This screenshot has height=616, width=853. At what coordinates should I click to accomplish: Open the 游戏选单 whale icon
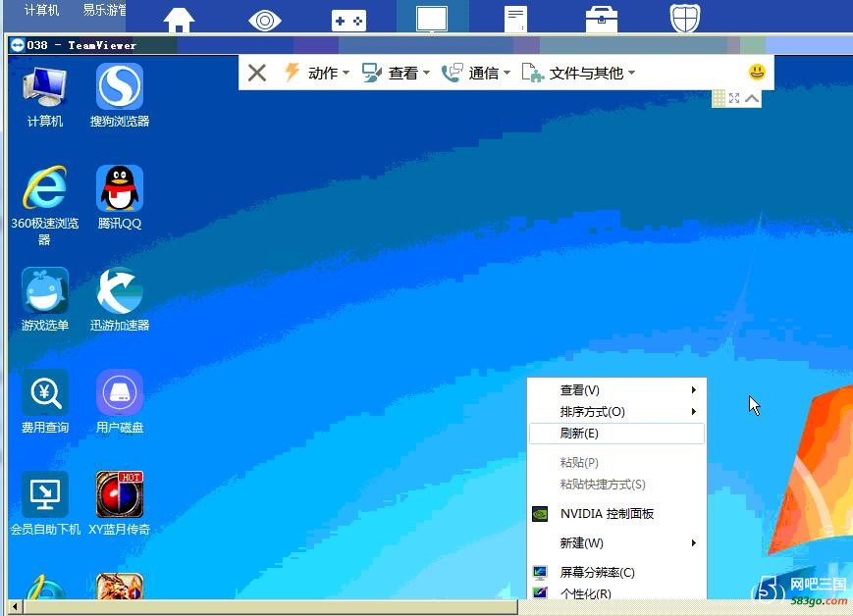[x=44, y=300]
